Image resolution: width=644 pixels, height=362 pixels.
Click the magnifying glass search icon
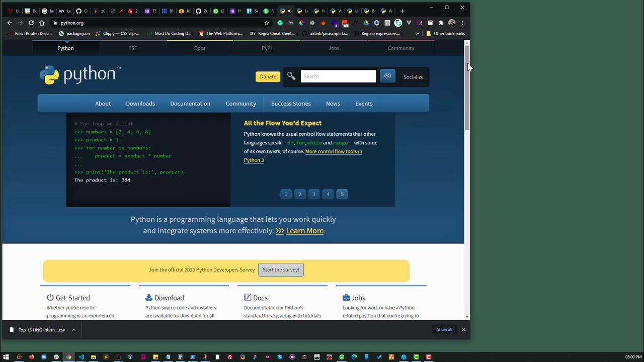(x=291, y=76)
